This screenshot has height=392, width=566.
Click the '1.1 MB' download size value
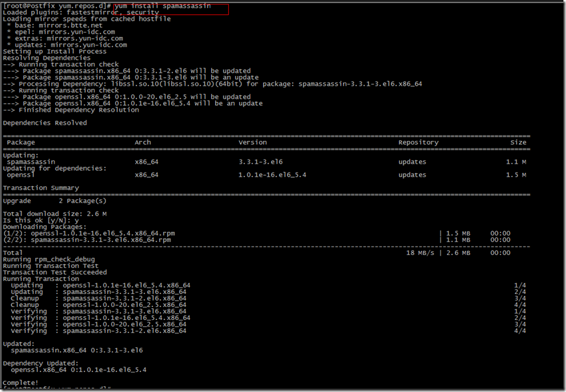point(458,239)
